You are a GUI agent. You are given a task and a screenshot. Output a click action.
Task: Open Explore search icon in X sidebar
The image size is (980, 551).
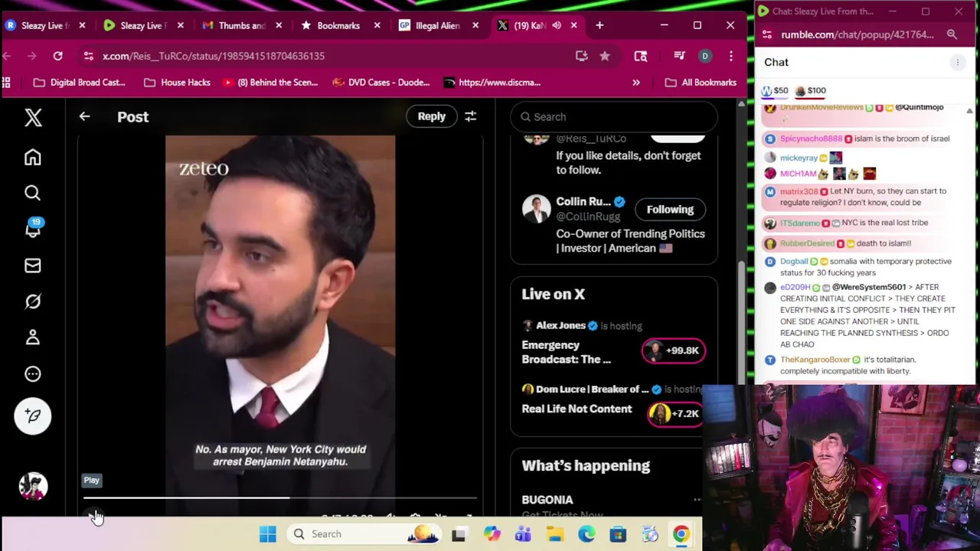coord(32,193)
